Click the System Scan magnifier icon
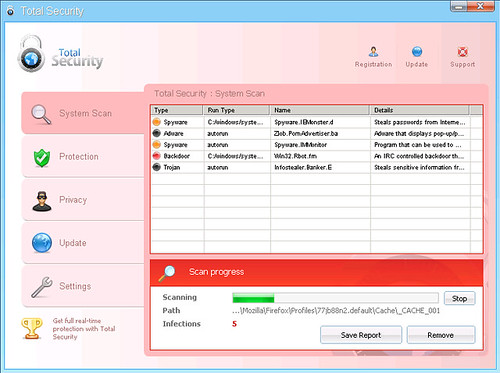 coord(41,115)
